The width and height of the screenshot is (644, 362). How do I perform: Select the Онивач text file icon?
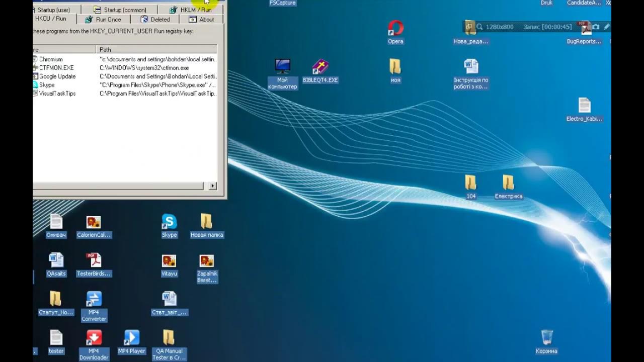pyautogui.click(x=56, y=226)
